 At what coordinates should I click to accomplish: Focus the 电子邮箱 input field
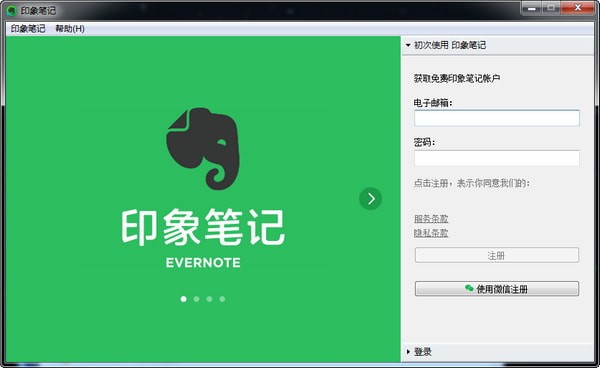pos(497,118)
